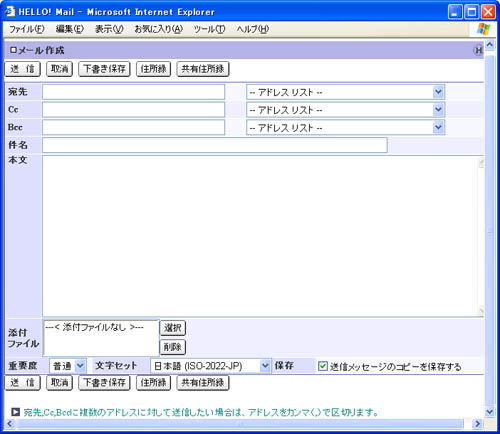The height and width of the screenshot is (434, 500).
Task: Click the bottom 送信 send button
Action: click(x=23, y=383)
